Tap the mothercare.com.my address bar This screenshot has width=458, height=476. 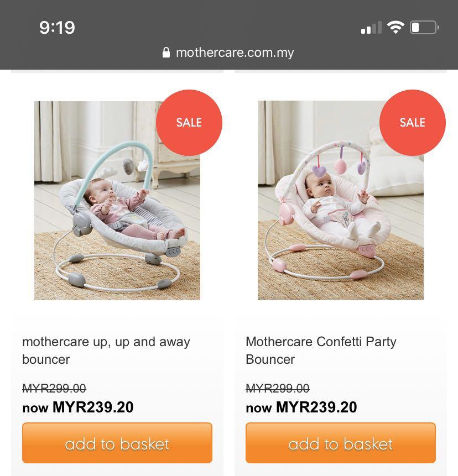[x=228, y=53]
